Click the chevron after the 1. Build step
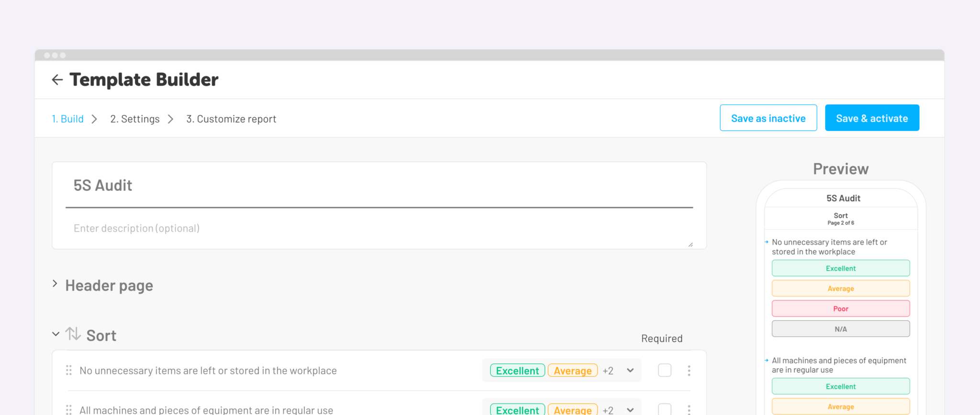 point(94,119)
